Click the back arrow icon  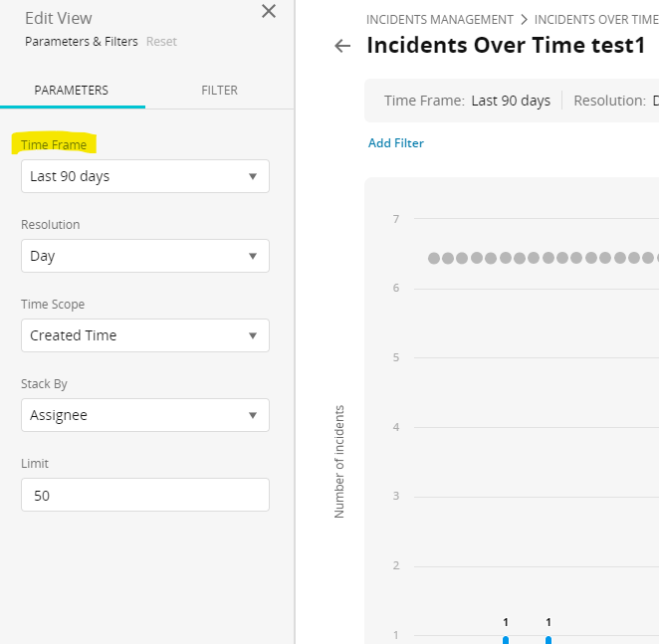[x=342, y=46]
